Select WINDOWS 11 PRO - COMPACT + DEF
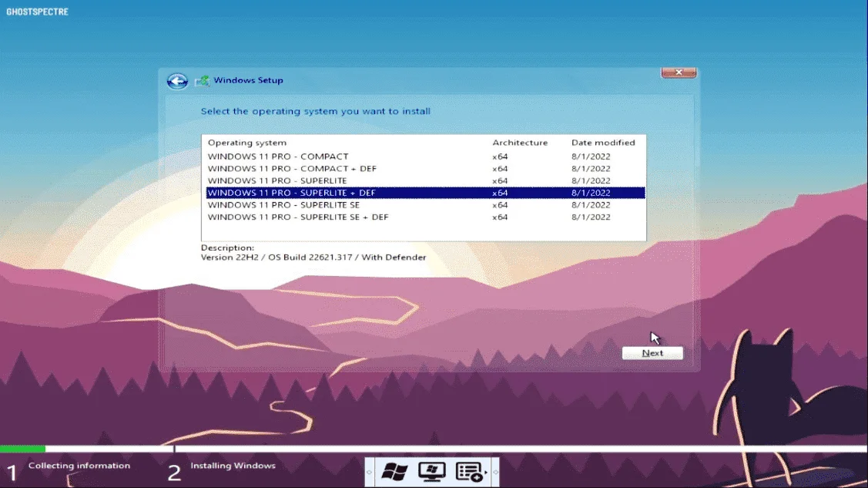868x488 pixels. 425,169
